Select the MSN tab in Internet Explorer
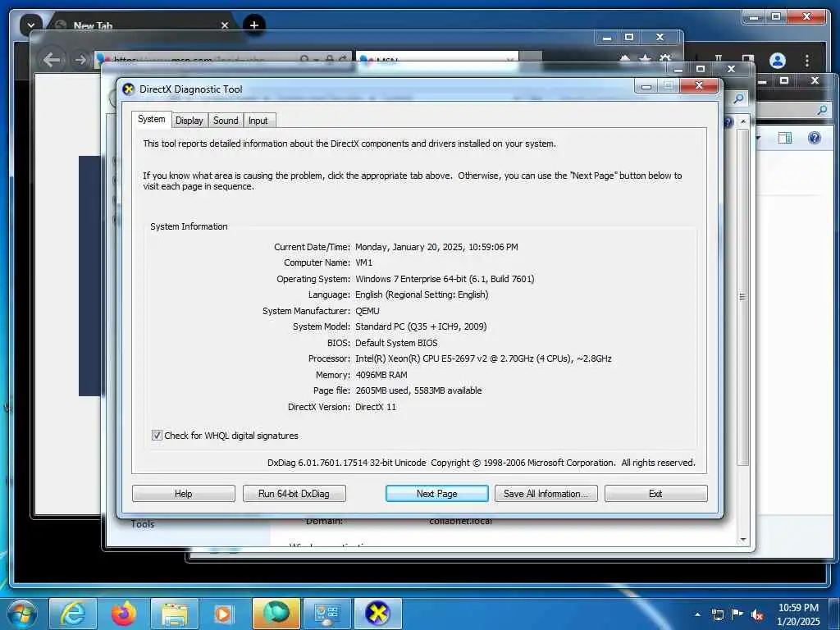This screenshot has width=840, height=630. coord(438,59)
